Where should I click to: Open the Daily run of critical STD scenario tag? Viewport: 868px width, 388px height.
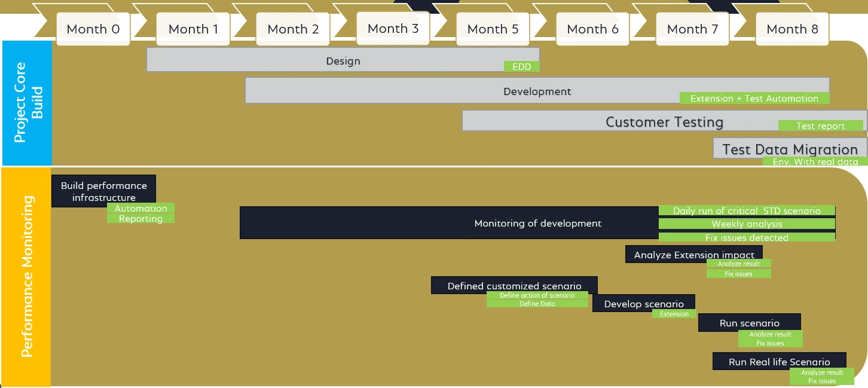[747, 210]
